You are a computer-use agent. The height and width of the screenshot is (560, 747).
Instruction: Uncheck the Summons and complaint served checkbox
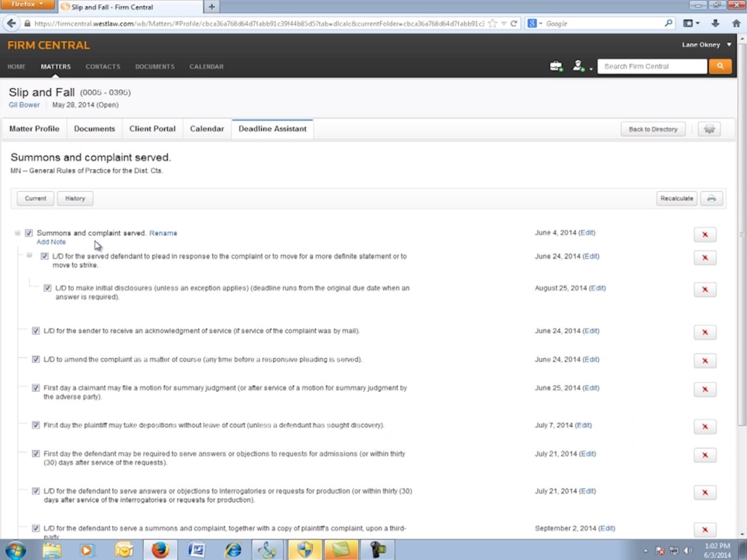click(29, 233)
